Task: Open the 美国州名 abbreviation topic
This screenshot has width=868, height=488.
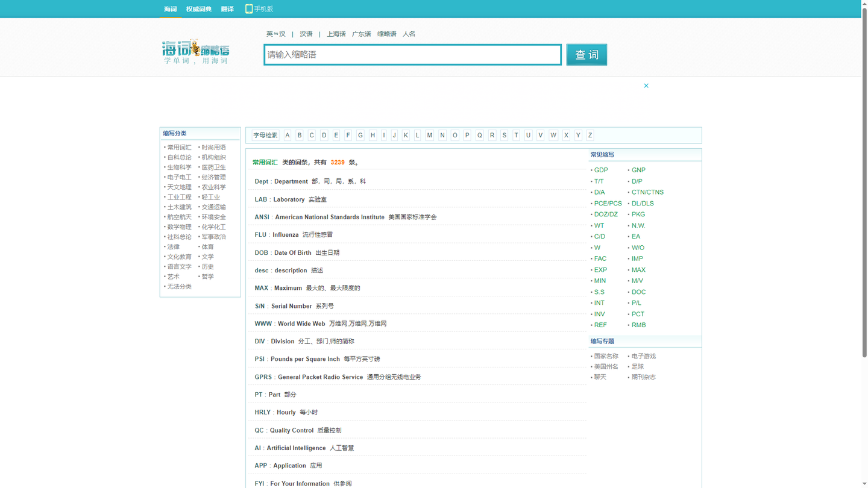Action: [x=606, y=367]
